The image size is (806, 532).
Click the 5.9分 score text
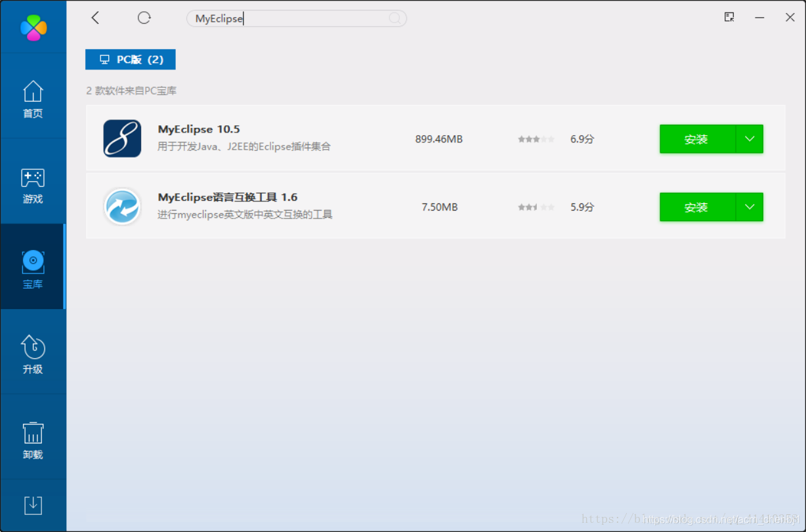tap(582, 207)
